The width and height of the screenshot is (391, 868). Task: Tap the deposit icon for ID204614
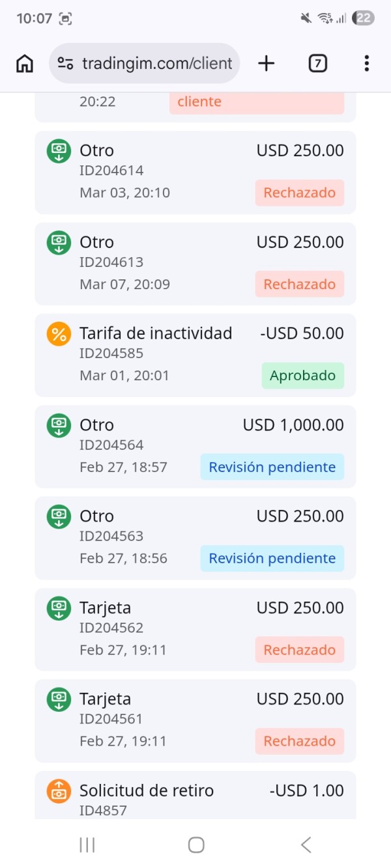pos(59,151)
